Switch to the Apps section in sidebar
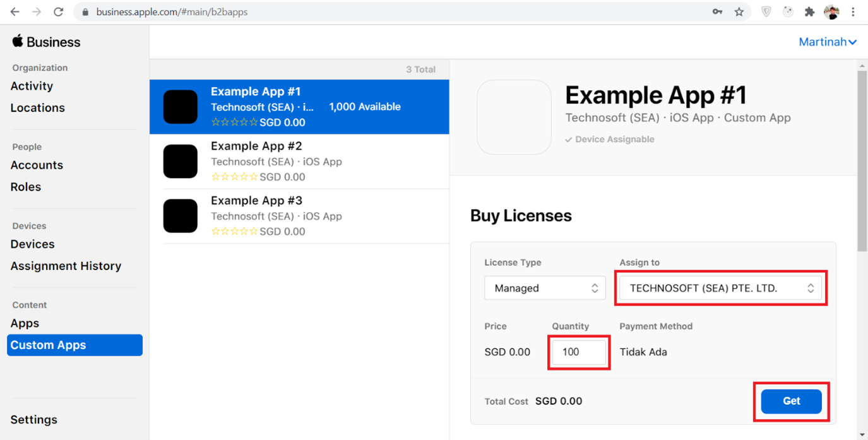 [25, 323]
